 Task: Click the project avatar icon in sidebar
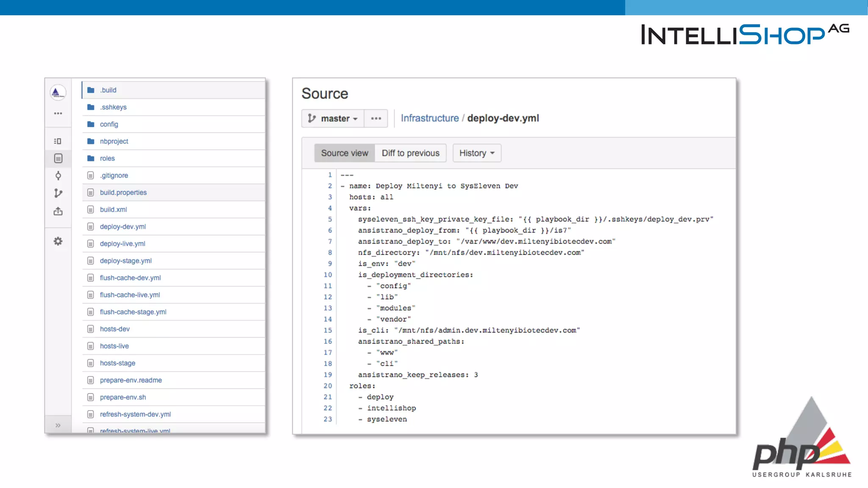pyautogui.click(x=58, y=92)
